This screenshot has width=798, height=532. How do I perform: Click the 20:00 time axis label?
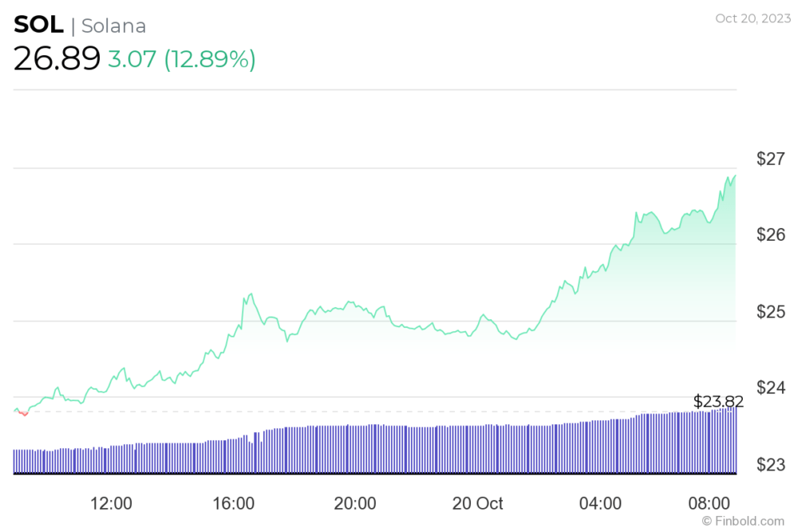click(x=355, y=503)
